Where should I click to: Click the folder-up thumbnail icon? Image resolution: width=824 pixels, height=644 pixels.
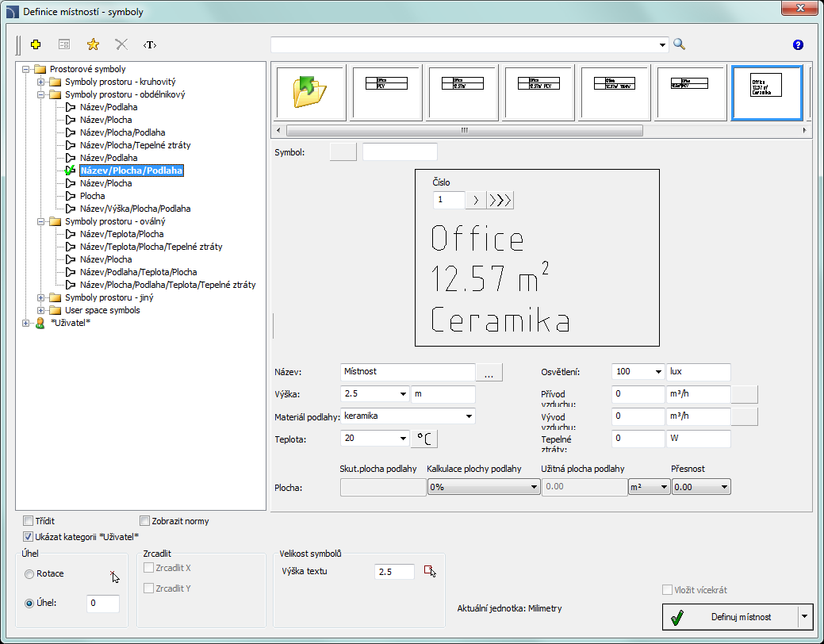pos(309,93)
